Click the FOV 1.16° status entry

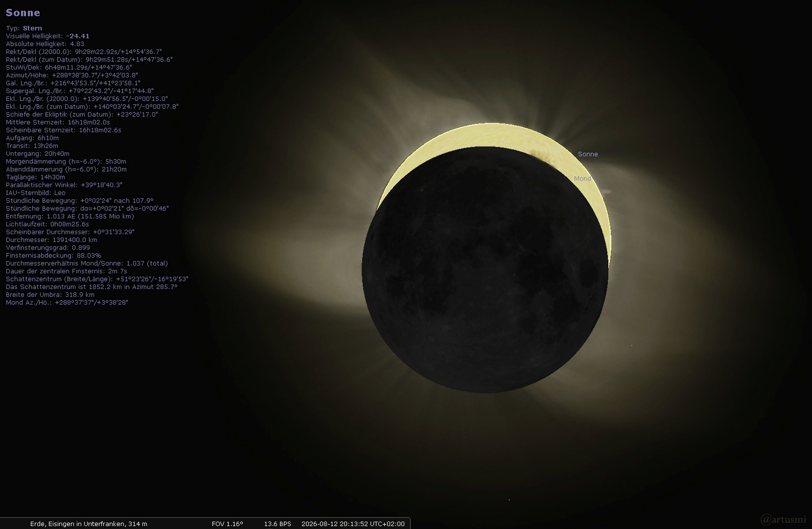coord(228,524)
